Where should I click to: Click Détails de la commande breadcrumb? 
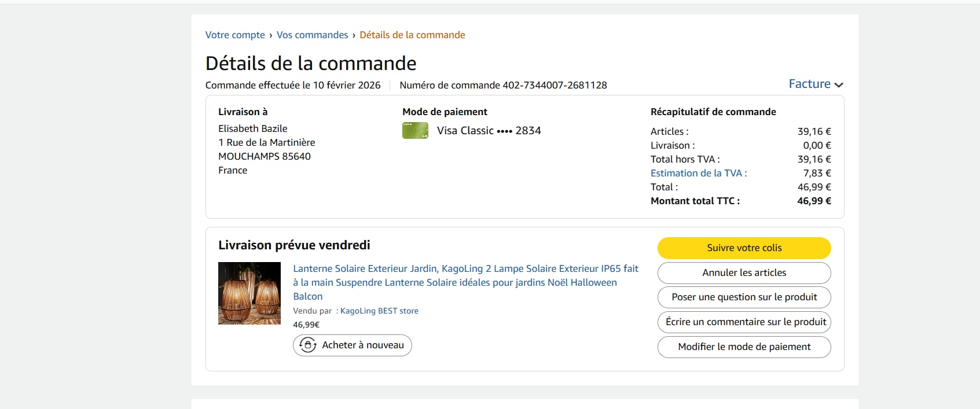(412, 35)
